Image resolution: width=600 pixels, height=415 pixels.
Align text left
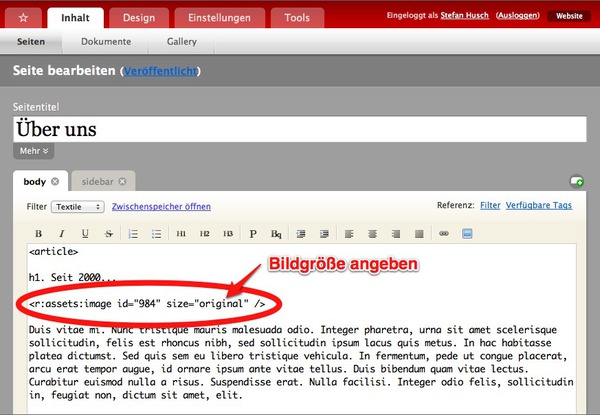coord(349,233)
